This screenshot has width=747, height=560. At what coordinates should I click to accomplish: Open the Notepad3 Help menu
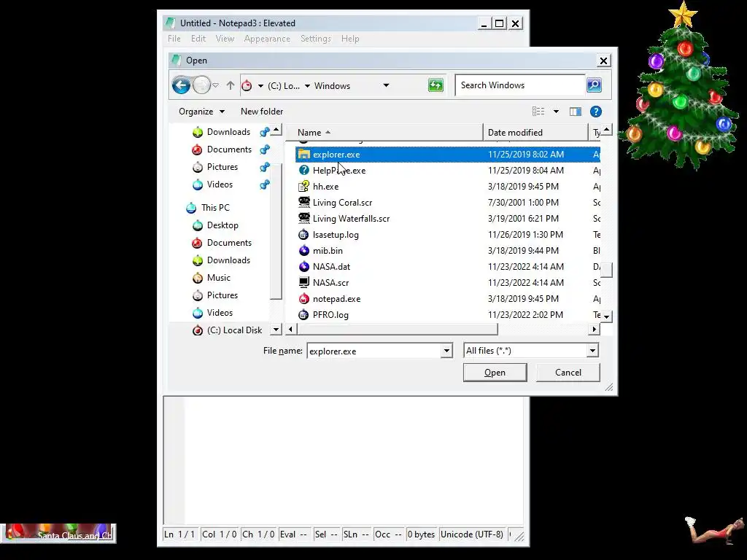click(350, 39)
